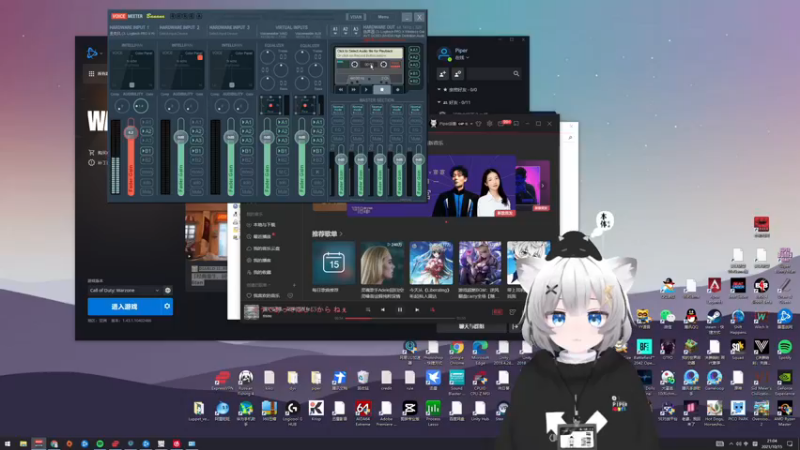The width and height of the screenshot is (800, 450).
Task: Open daily recommendation playlist with calendar 15
Action: (x=334, y=263)
